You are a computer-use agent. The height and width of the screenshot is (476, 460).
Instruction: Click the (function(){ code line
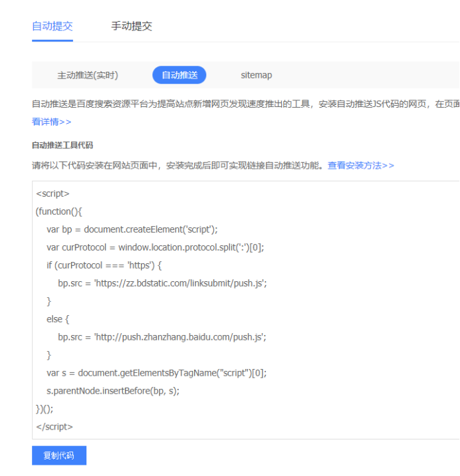59,211
